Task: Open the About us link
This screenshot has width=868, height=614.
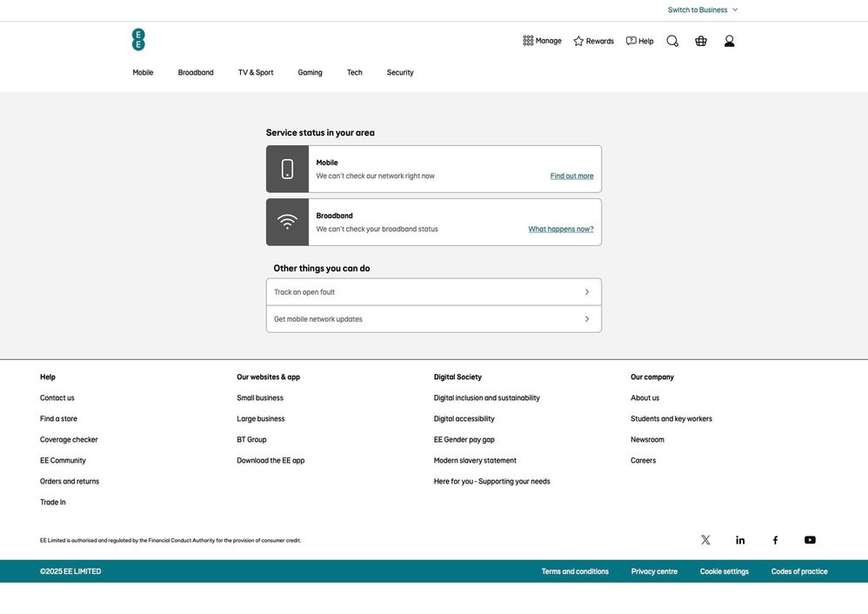Action: [644, 398]
